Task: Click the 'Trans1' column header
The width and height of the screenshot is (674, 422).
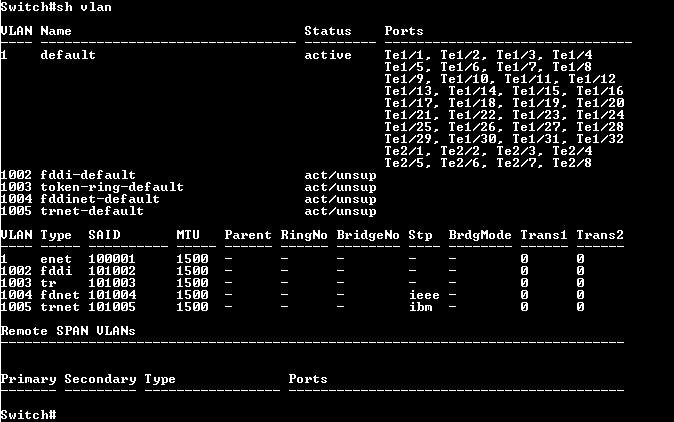Action: [544, 235]
